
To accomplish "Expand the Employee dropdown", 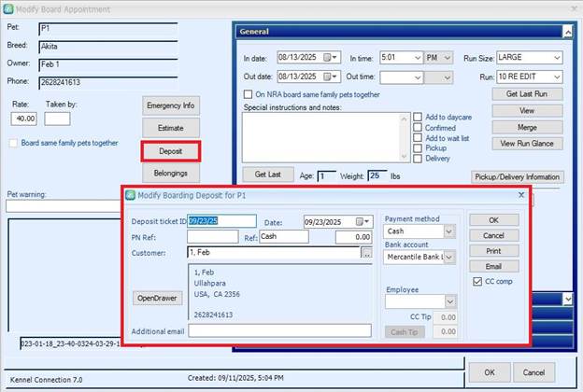I will point(449,302).
